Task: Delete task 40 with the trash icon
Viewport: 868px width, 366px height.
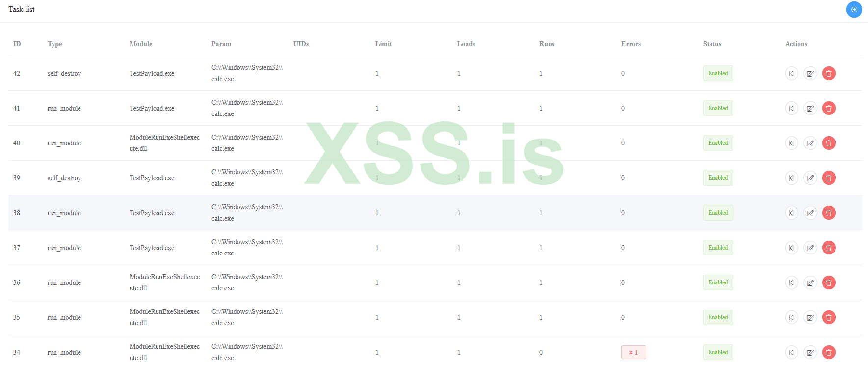Action: [x=829, y=143]
